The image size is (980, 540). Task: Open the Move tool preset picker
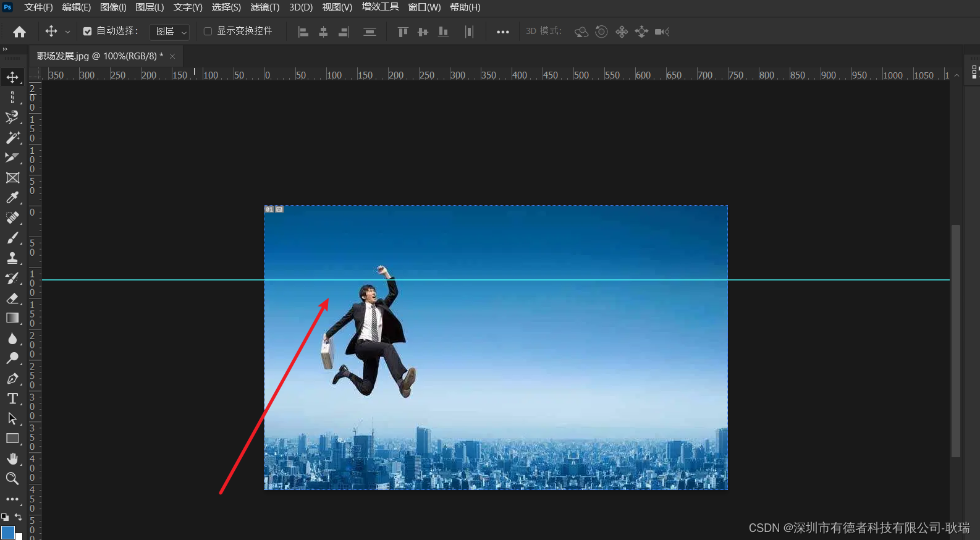tap(67, 32)
